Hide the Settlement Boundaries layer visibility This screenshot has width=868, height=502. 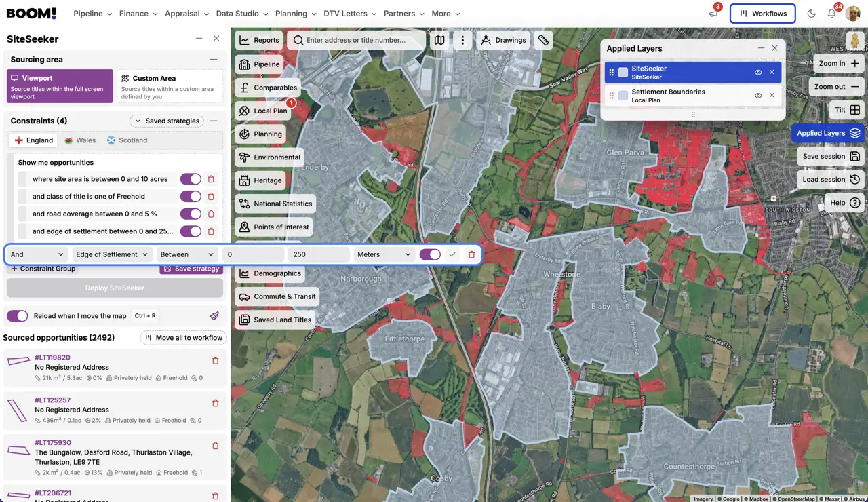pyautogui.click(x=758, y=96)
